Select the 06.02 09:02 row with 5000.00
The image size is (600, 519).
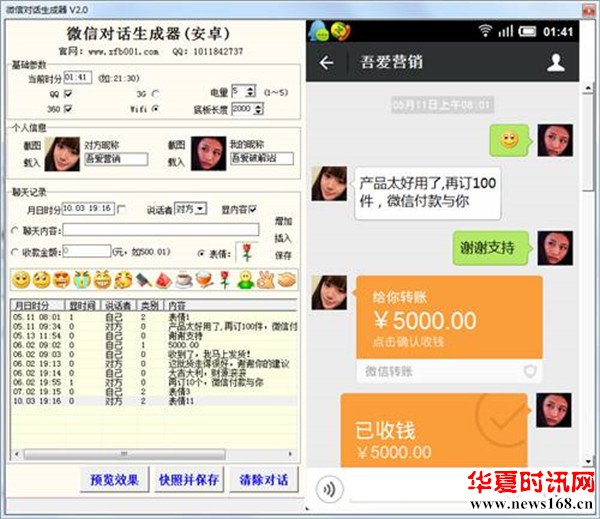[154, 345]
